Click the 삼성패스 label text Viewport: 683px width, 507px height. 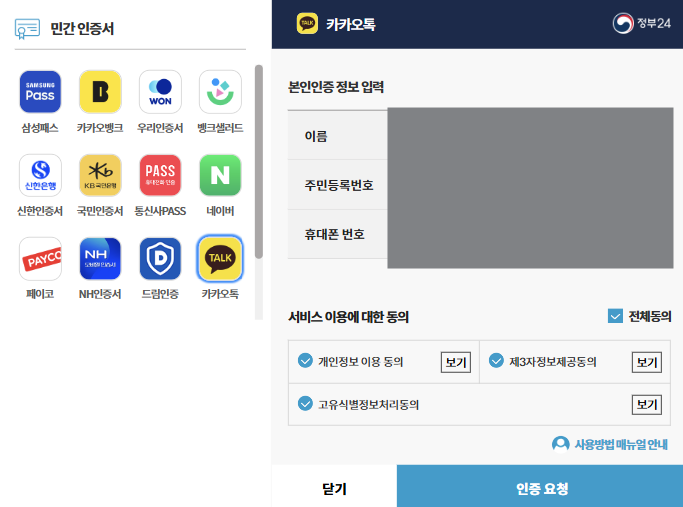pos(40,128)
